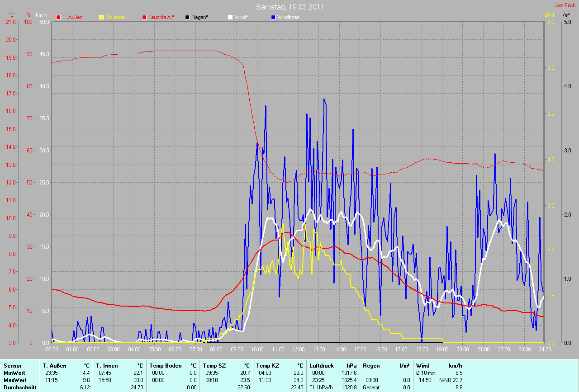The width and height of the screenshot is (579, 392).
Task: Click the white Wind legend swatch
Action: pyautogui.click(x=230, y=17)
